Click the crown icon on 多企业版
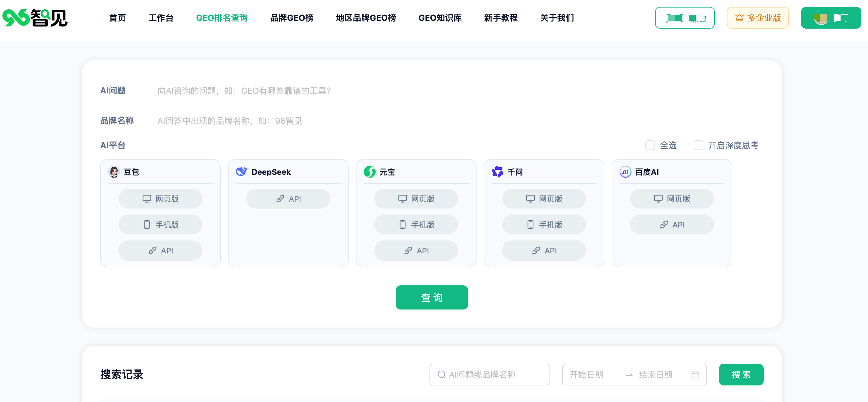This screenshot has height=402, width=868. (x=739, y=17)
